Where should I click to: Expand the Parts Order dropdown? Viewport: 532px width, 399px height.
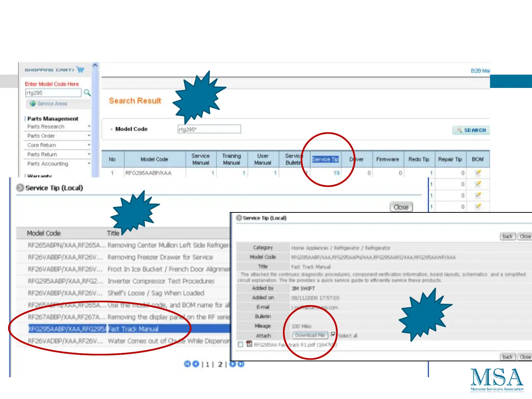tap(89, 136)
